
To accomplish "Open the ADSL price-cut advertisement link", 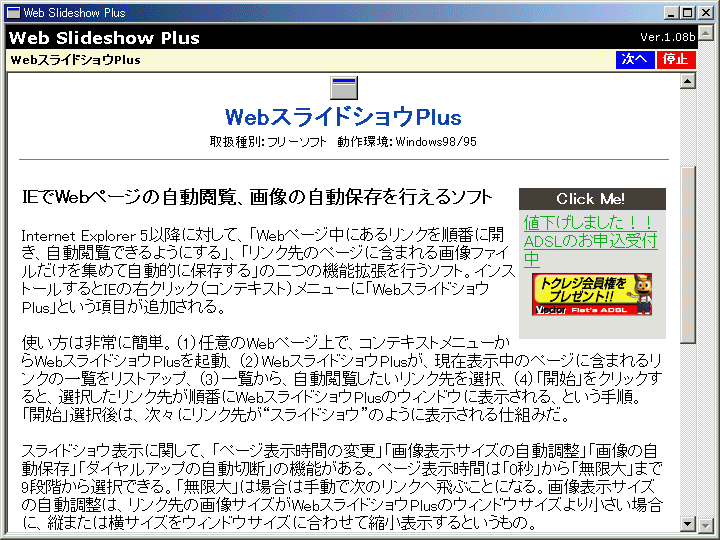I will click(x=591, y=241).
